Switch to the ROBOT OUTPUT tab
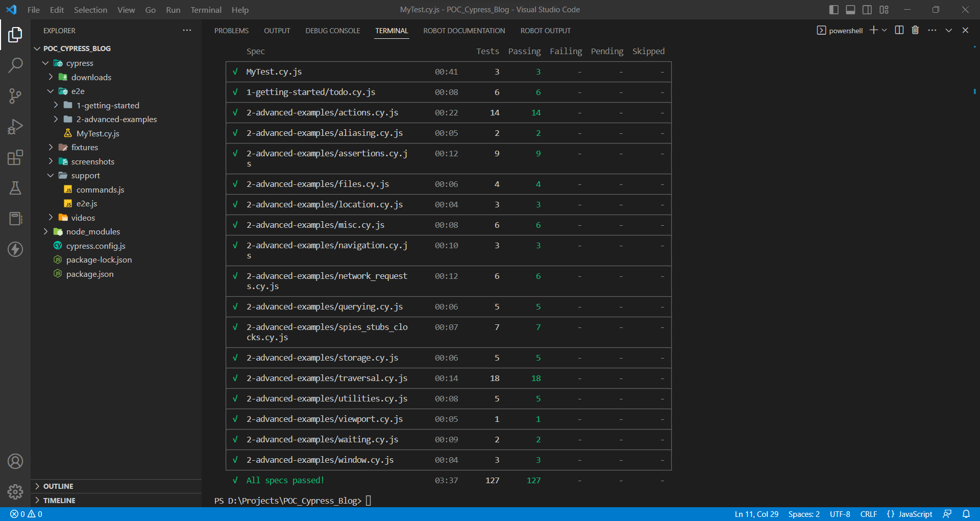Image resolution: width=980 pixels, height=521 pixels. click(x=546, y=31)
